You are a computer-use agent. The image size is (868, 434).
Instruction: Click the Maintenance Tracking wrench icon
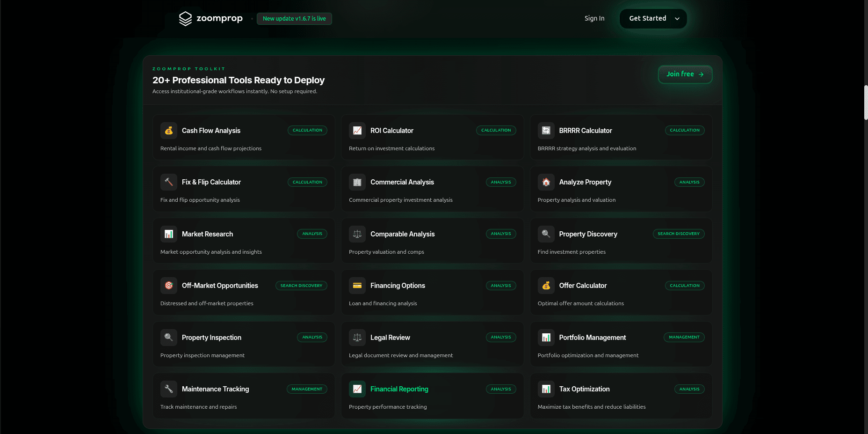point(169,389)
